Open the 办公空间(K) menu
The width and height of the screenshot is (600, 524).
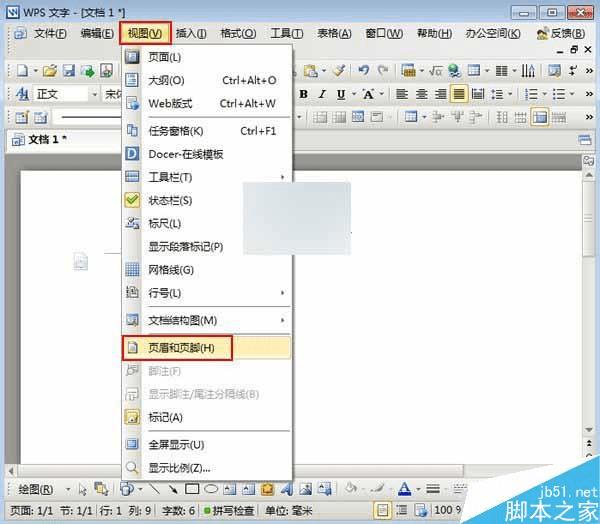[x=492, y=34]
